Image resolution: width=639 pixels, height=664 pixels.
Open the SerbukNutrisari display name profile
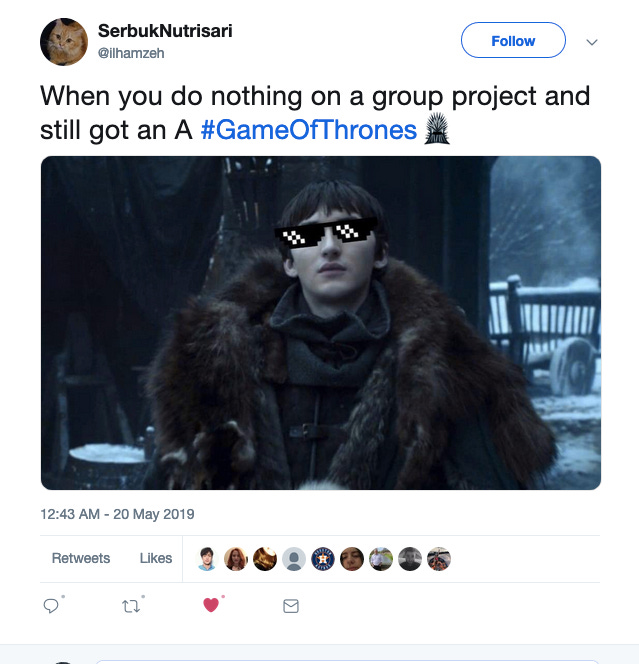[165, 31]
